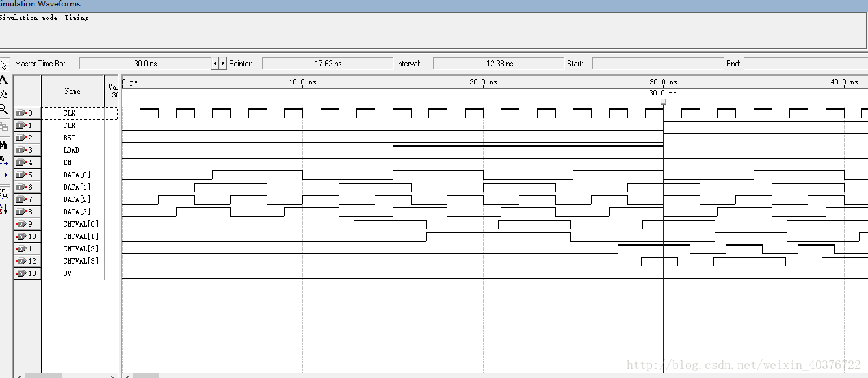Click input pin icon of row 1
The image size is (868, 378).
coord(21,125)
